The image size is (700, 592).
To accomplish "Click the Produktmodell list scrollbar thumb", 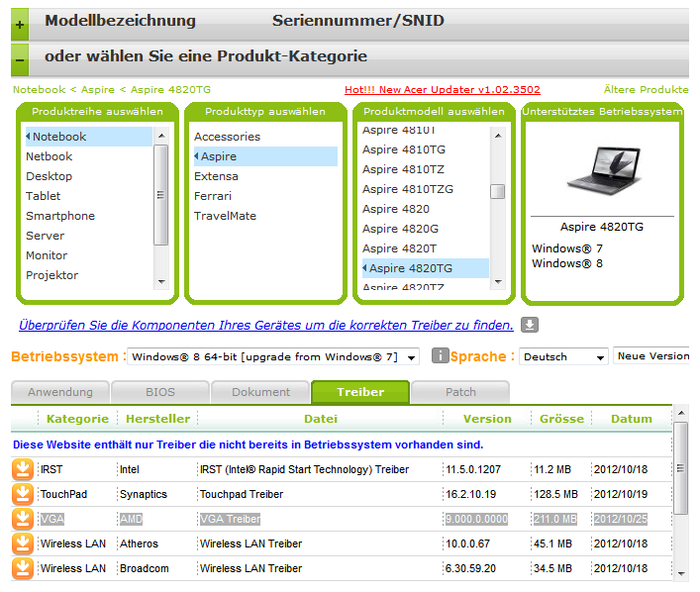I will (x=497, y=191).
